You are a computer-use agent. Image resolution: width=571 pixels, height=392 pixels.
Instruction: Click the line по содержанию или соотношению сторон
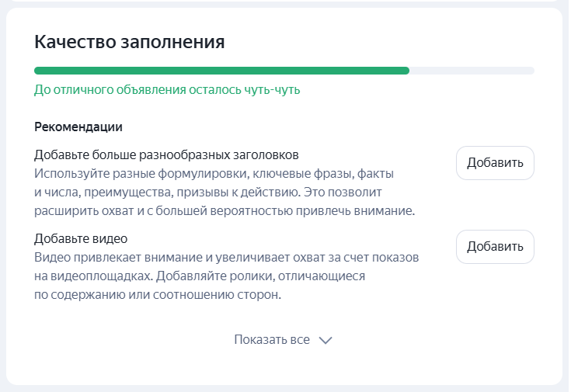(x=157, y=295)
